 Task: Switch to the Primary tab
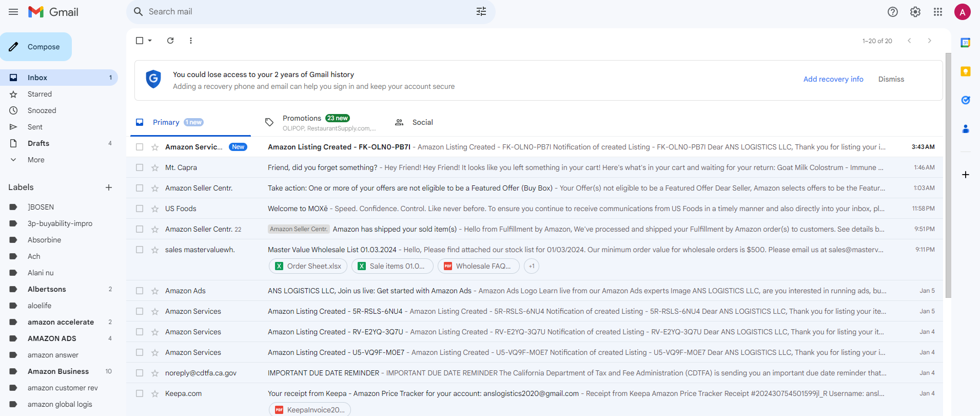pos(190,122)
